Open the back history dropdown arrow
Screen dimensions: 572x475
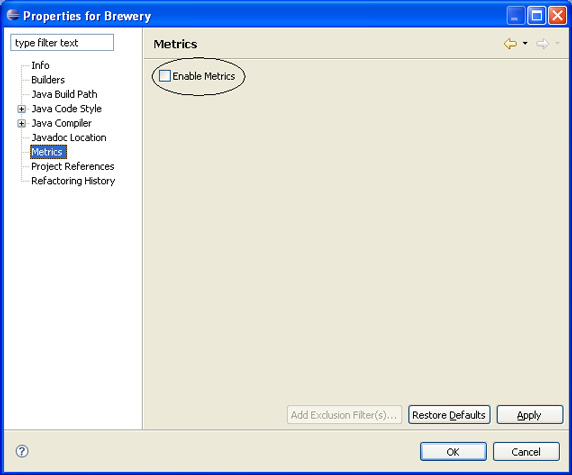tap(525, 43)
